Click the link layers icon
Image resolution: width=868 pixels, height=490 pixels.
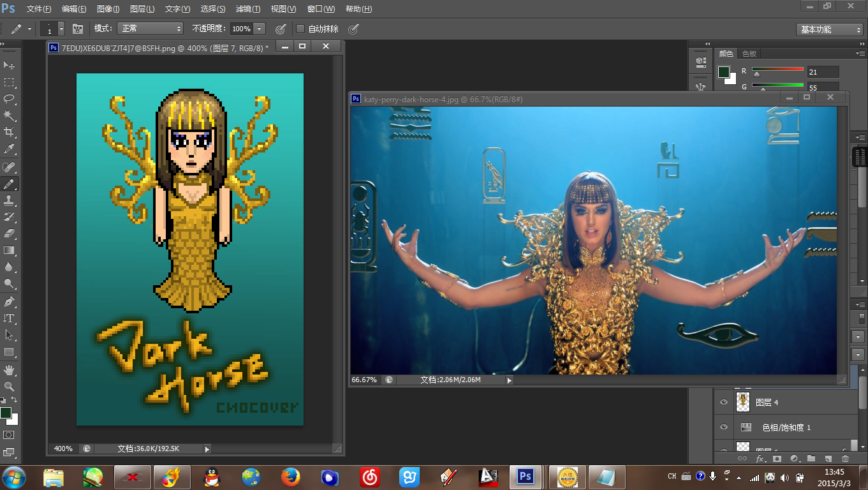click(x=742, y=458)
